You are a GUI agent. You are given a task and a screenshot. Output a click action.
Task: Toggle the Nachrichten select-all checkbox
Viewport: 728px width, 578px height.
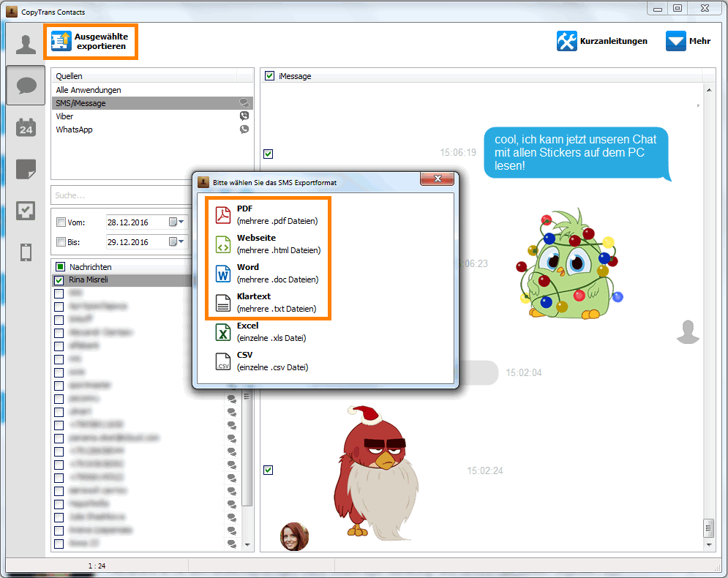click(x=60, y=266)
